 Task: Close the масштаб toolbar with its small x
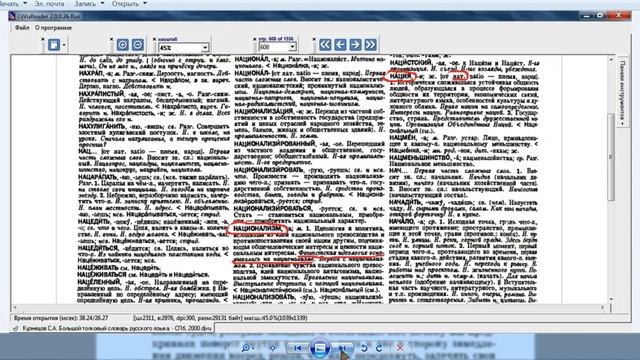154,39
